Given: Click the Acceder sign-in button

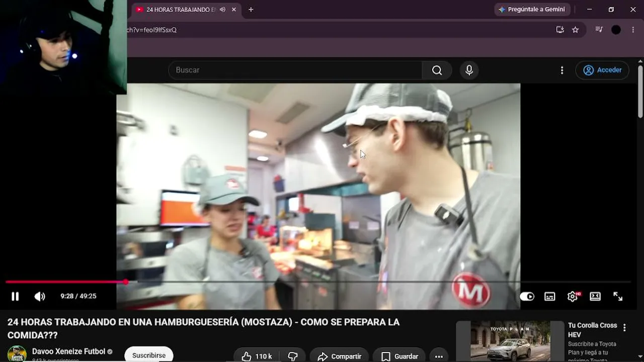Looking at the screenshot, I should coord(602,70).
